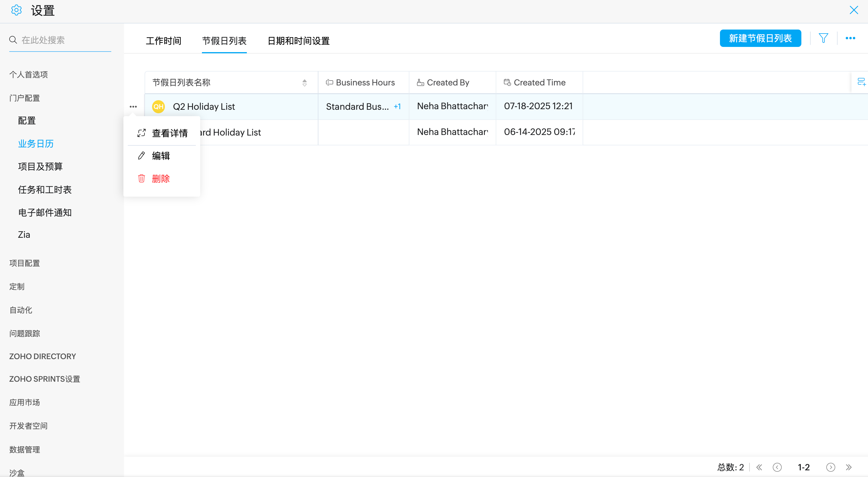868x477 pixels.
Task: Expand the 项目配置 sidebar section
Action: tap(25, 263)
